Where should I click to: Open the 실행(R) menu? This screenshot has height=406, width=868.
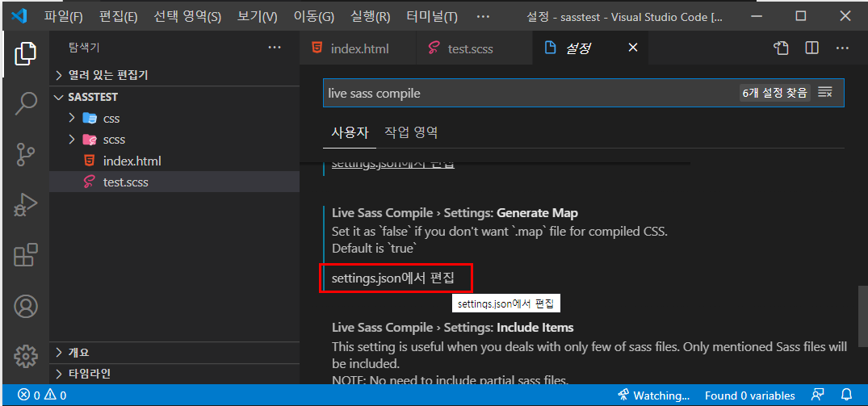[x=371, y=17]
